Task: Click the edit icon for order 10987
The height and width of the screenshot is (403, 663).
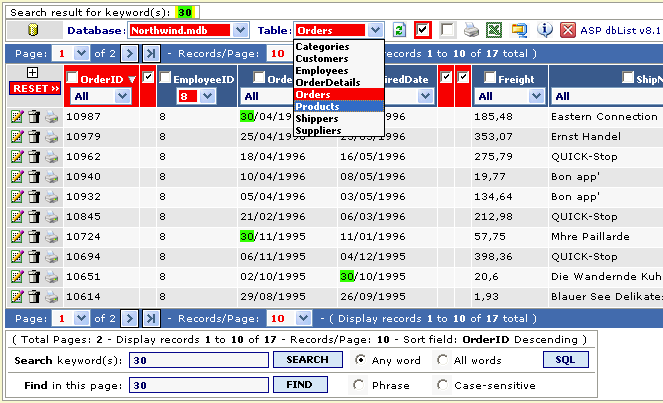Action: [x=16, y=117]
